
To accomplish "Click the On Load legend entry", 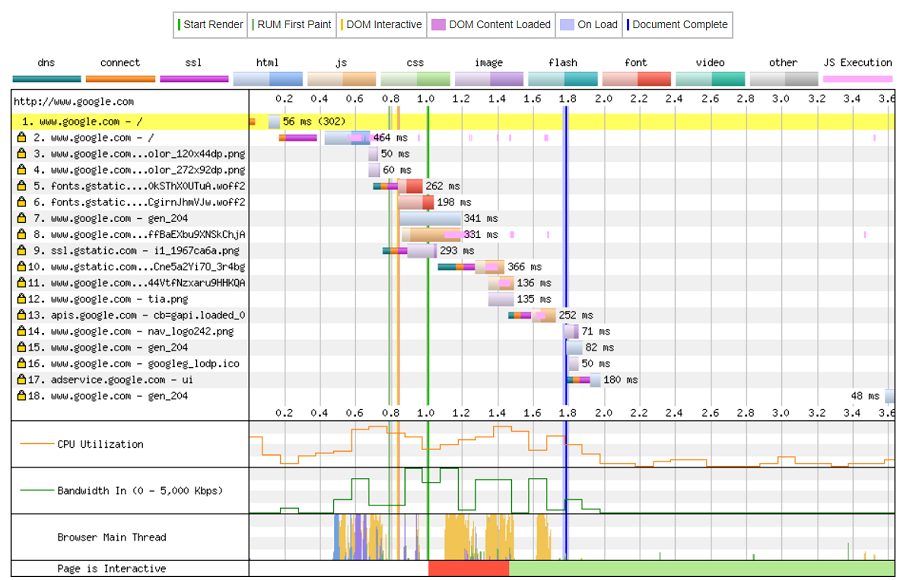I will coord(589,25).
